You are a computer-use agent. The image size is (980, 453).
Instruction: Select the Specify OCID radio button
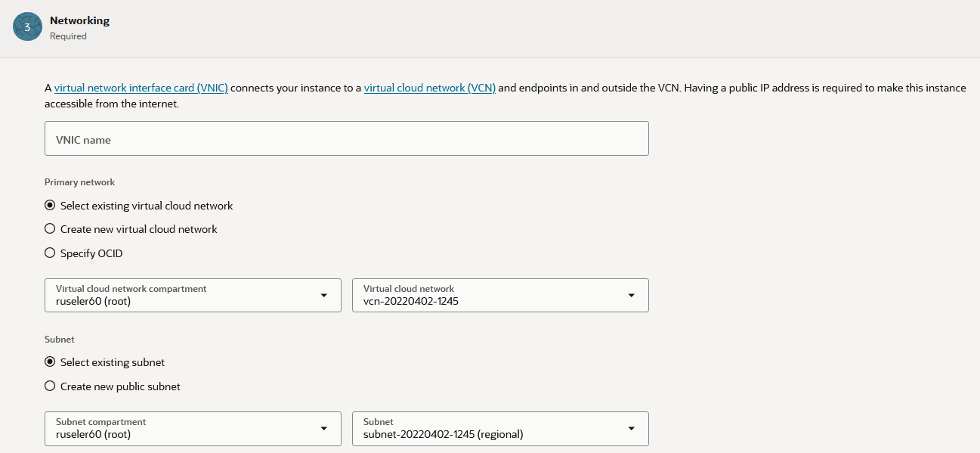50,253
